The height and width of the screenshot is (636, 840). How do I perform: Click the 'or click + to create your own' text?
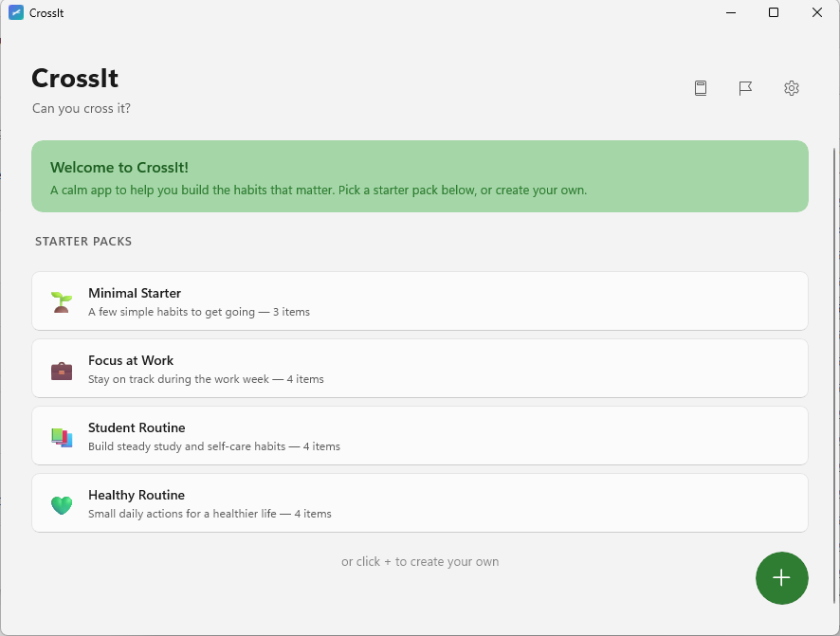click(x=420, y=561)
